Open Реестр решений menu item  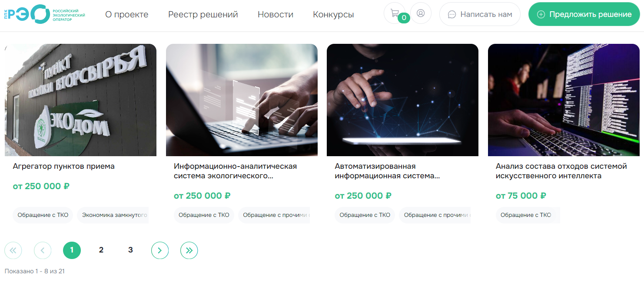tap(203, 14)
